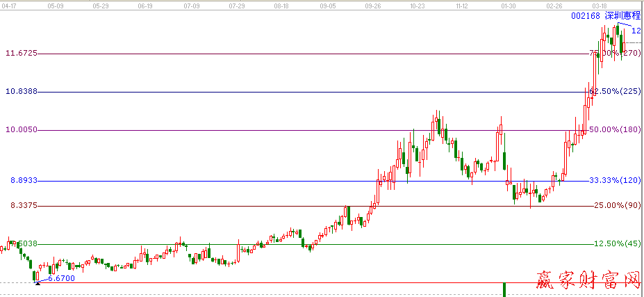
Task: Select the 10.8388 price axis label
Action: coord(22,91)
